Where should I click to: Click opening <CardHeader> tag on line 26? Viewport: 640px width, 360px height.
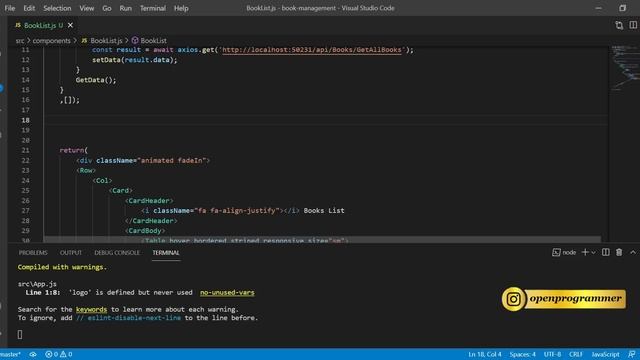(x=149, y=201)
